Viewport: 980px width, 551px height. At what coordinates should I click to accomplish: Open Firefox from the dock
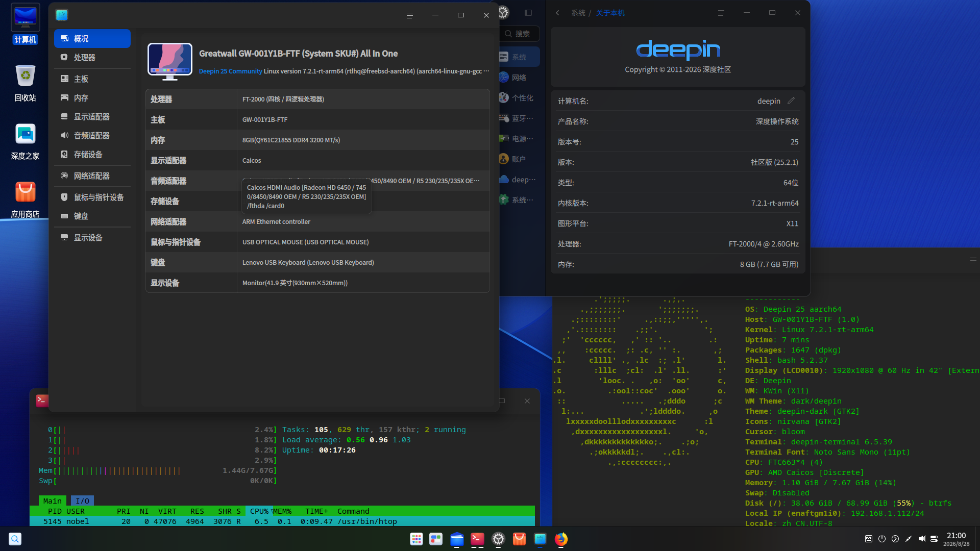(561, 539)
